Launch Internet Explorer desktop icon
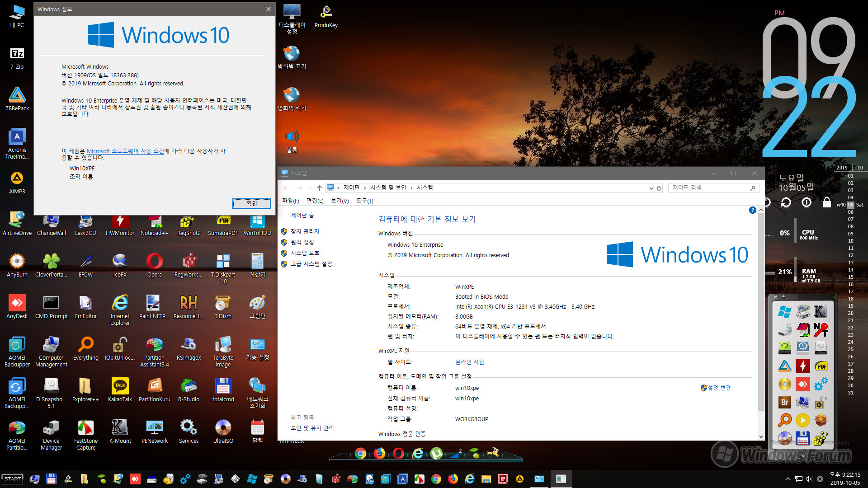 click(x=120, y=310)
